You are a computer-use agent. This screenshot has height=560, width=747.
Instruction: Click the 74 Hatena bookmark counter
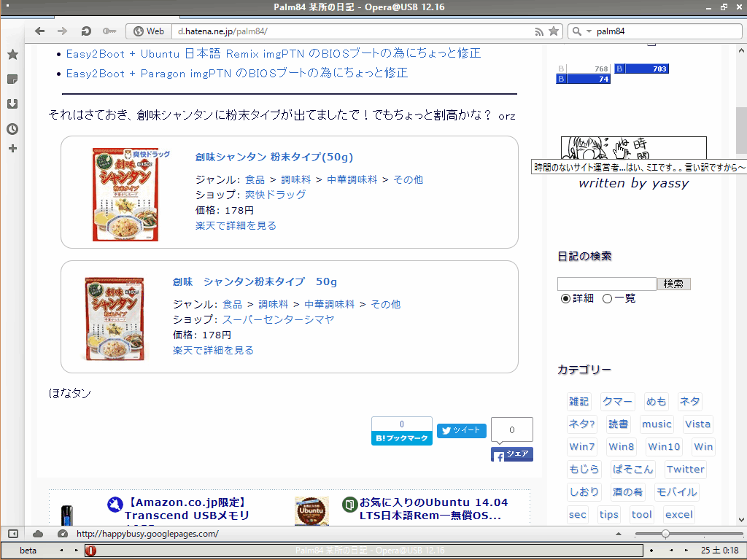[583, 79]
